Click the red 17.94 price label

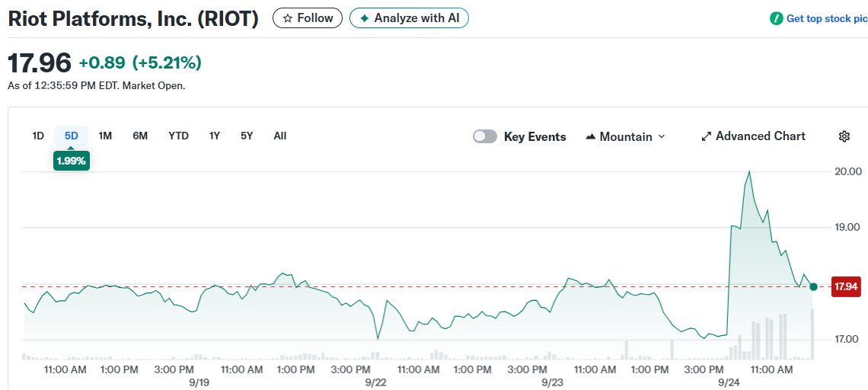(846, 286)
